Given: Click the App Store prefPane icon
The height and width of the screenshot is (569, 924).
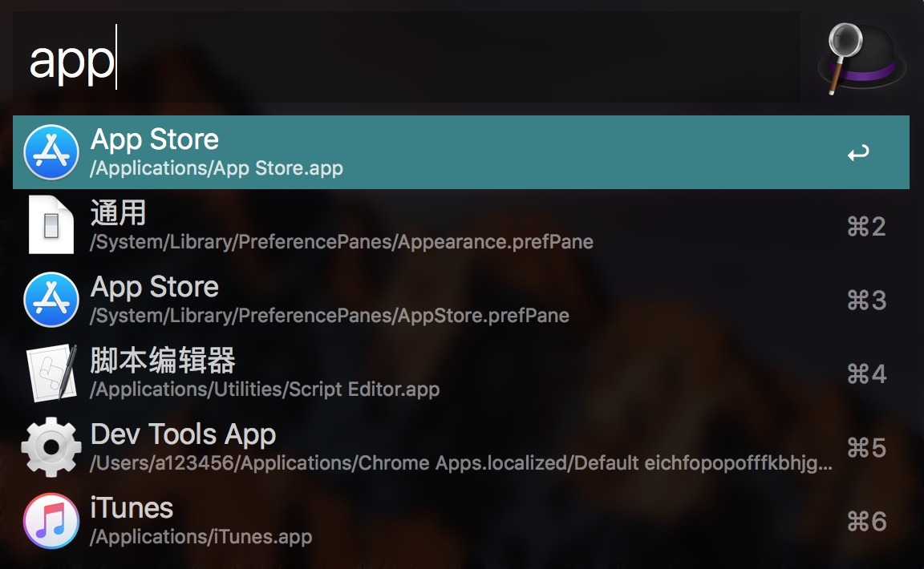Looking at the screenshot, I should click(x=51, y=299).
